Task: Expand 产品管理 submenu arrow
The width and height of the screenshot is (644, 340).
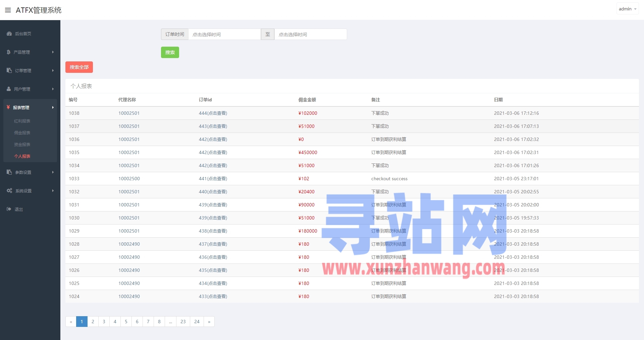Action: [53, 52]
